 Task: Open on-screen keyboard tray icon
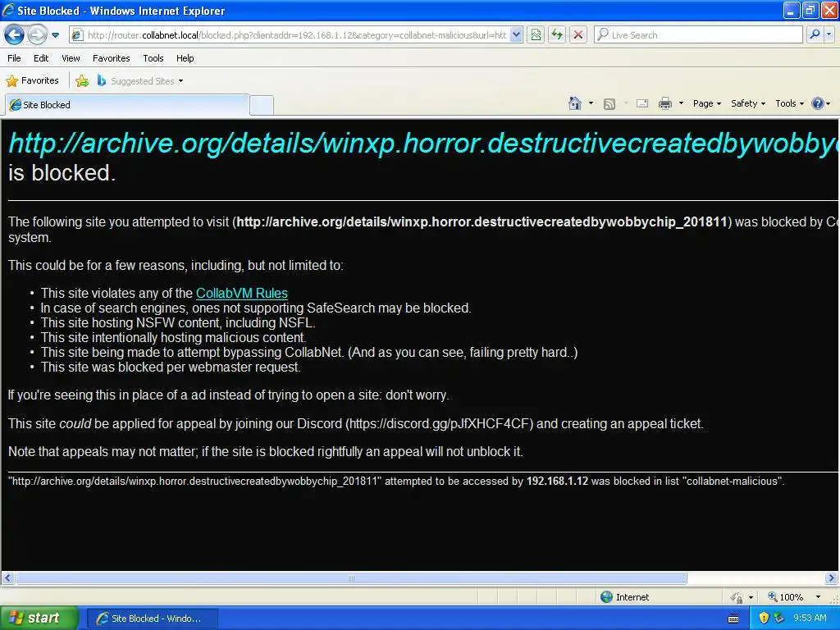point(733,619)
